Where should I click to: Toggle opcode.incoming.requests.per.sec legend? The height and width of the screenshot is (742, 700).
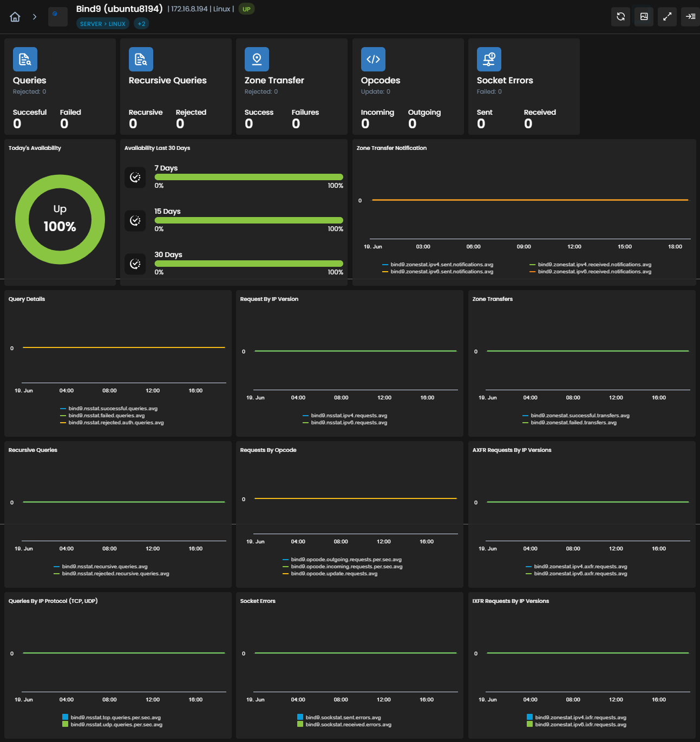coord(343,567)
